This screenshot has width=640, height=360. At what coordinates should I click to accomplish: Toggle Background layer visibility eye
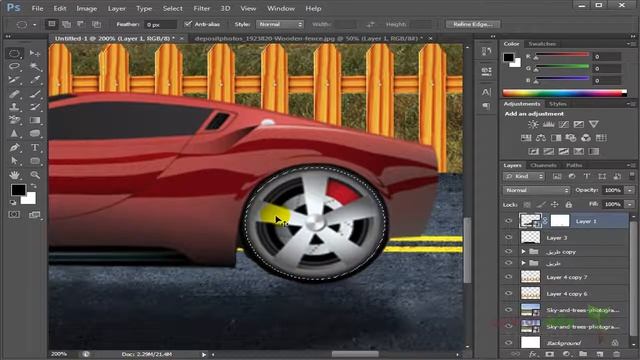509,343
